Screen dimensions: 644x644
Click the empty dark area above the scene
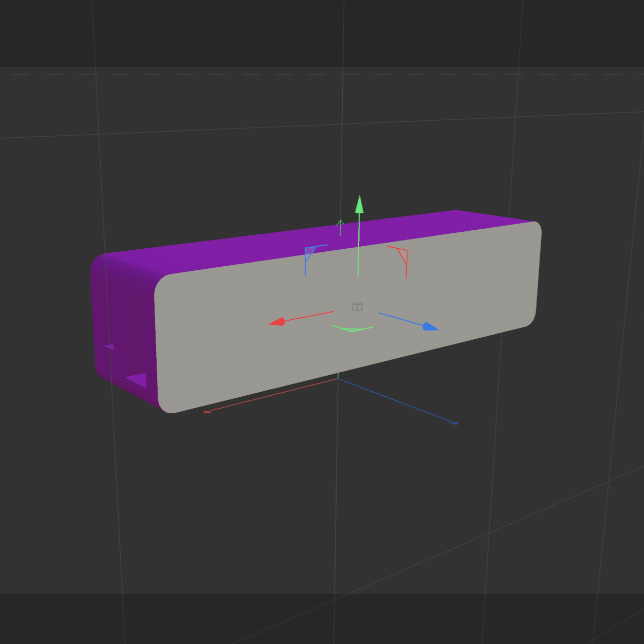coord(154,31)
